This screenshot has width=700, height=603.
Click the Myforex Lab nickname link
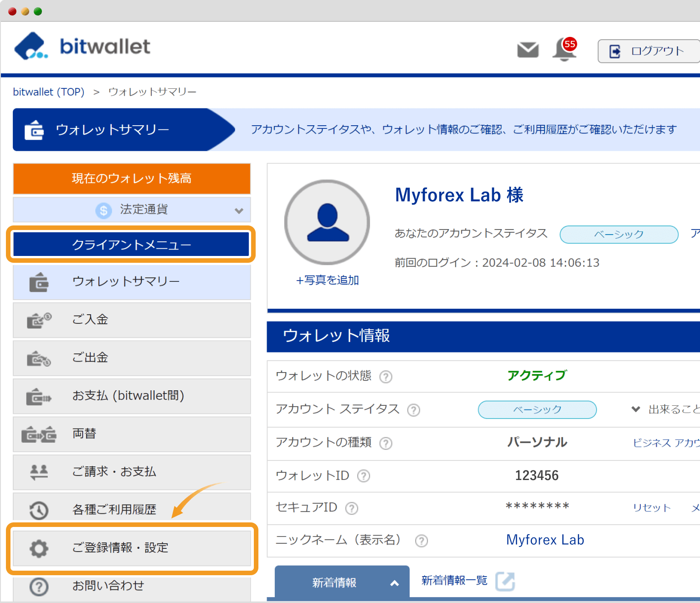tap(545, 540)
